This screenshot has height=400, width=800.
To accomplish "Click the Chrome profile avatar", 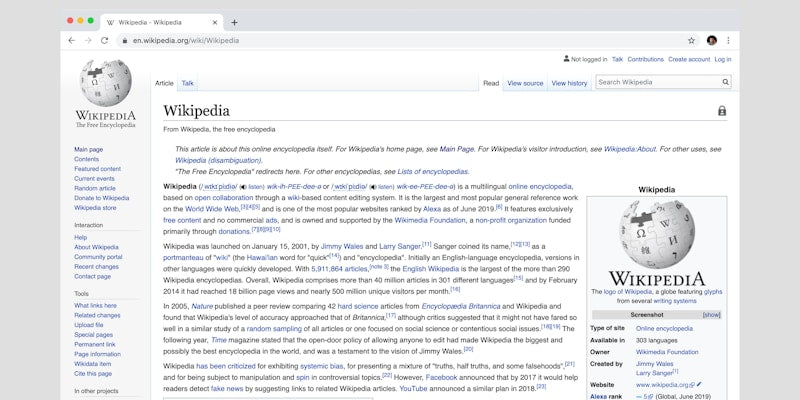I will click(x=711, y=40).
